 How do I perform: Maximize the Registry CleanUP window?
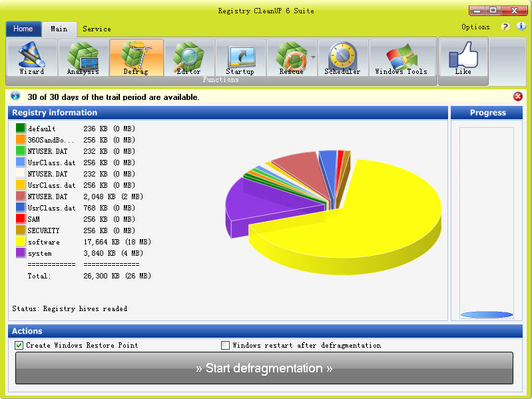coord(493,11)
